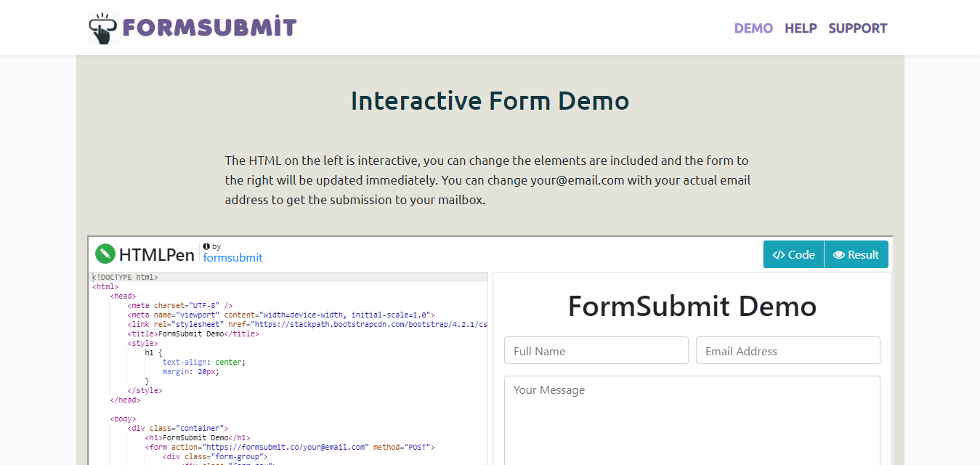The width and height of the screenshot is (980, 465).
Task: Click the 'FormSubmit Demo' heading in result
Action: [692, 306]
